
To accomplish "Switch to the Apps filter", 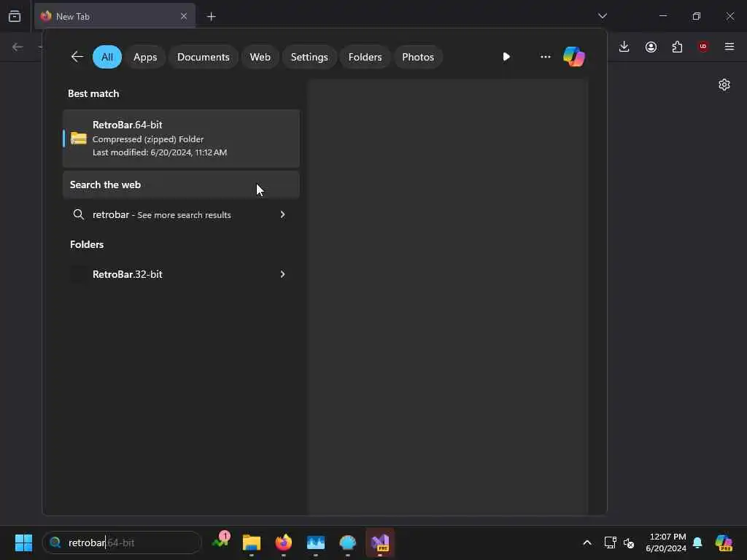I will pos(145,57).
